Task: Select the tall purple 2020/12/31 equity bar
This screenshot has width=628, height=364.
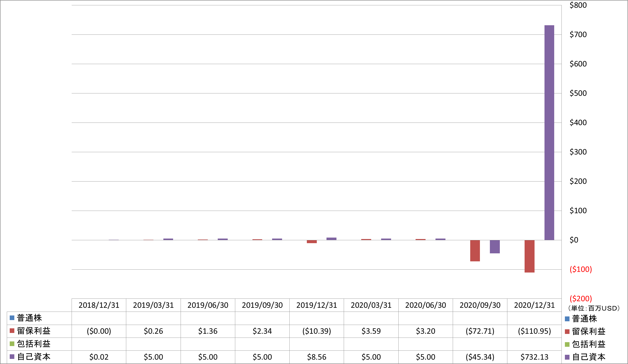Action: coord(549,132)
